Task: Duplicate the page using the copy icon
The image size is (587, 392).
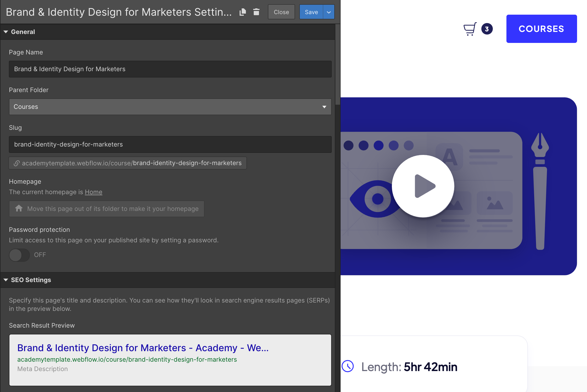Action: 242,12
